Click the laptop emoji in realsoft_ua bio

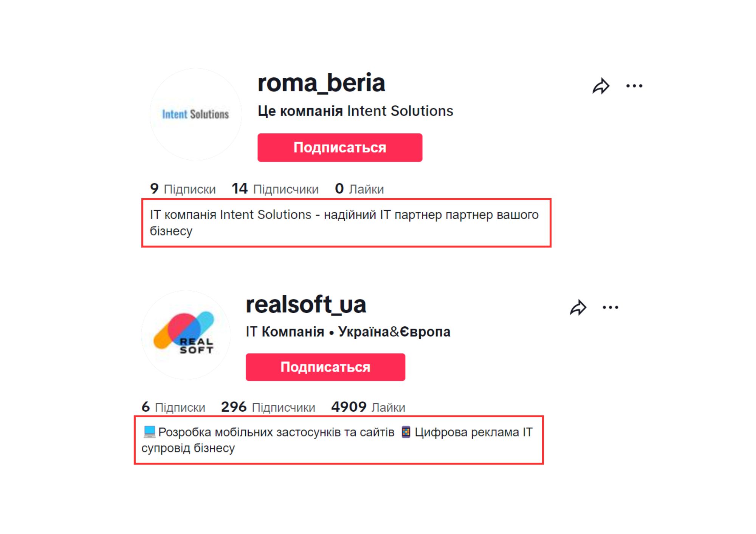pos(150,432)
